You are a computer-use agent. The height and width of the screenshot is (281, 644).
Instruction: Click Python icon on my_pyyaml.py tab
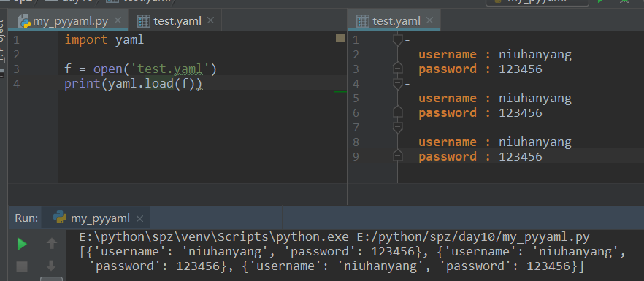click(24, 21)
